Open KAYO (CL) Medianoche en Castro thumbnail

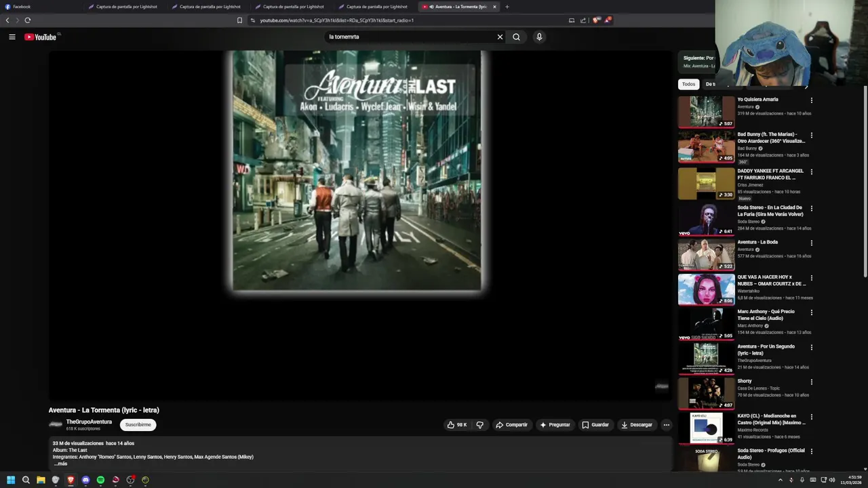click(706, 428)
